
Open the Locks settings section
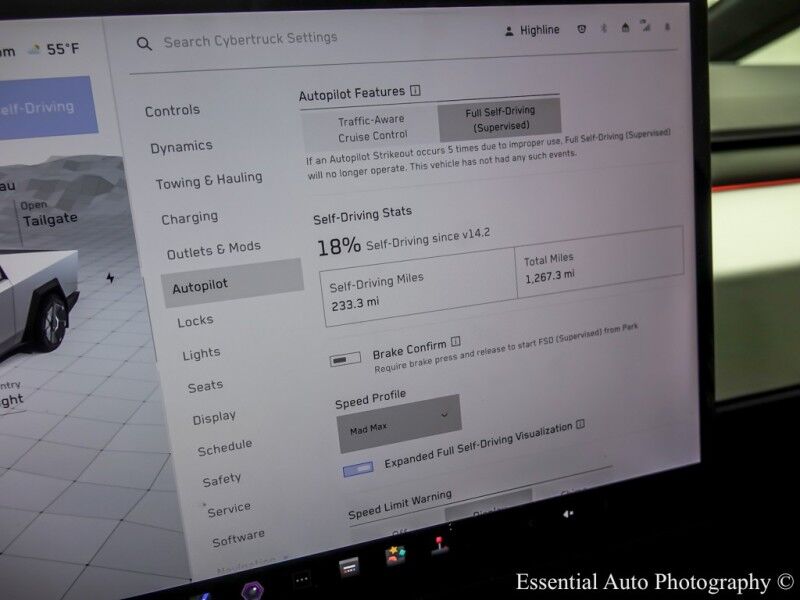[195, 321]
